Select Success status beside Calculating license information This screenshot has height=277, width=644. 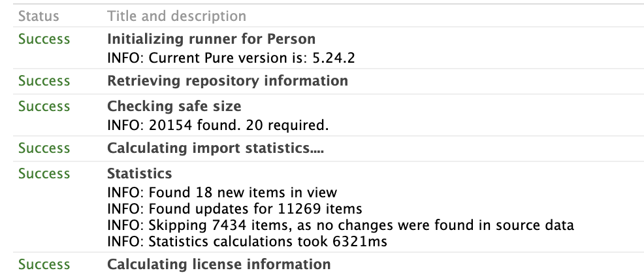(44, 265)
